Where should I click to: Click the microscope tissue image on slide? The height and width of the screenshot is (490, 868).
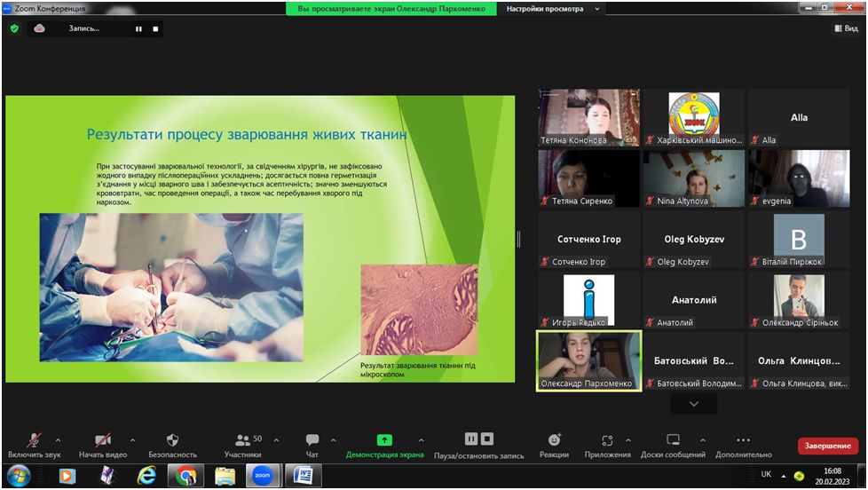tap(419, 310)
